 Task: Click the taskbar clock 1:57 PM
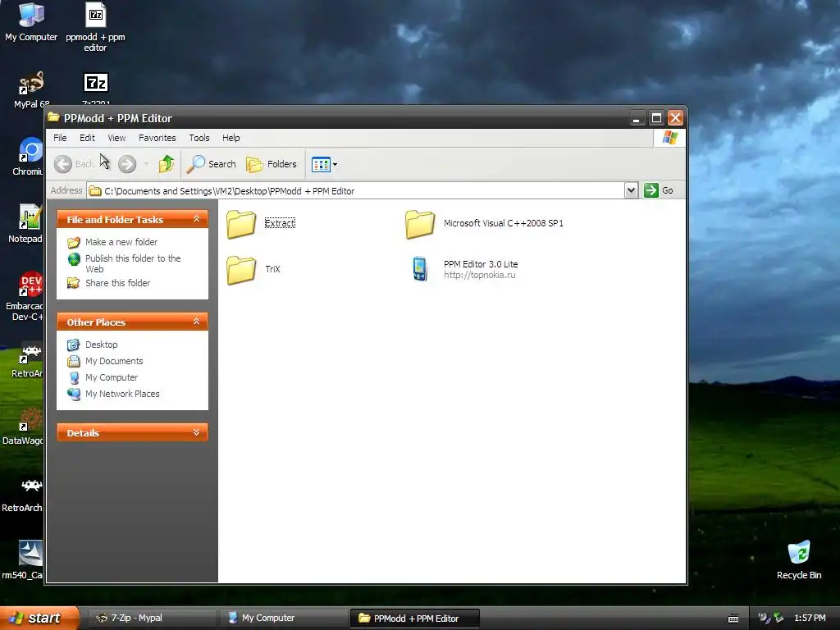click(x=810, y=618)
